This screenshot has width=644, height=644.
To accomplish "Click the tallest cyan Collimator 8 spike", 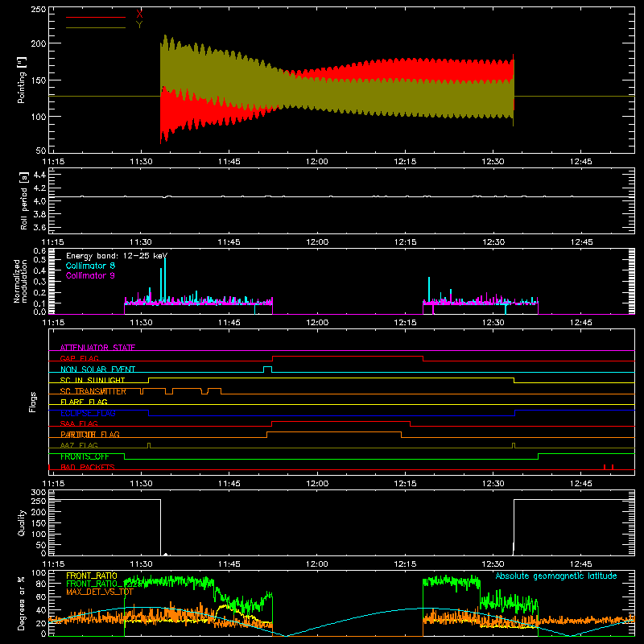I will click(x=165, y=279).
